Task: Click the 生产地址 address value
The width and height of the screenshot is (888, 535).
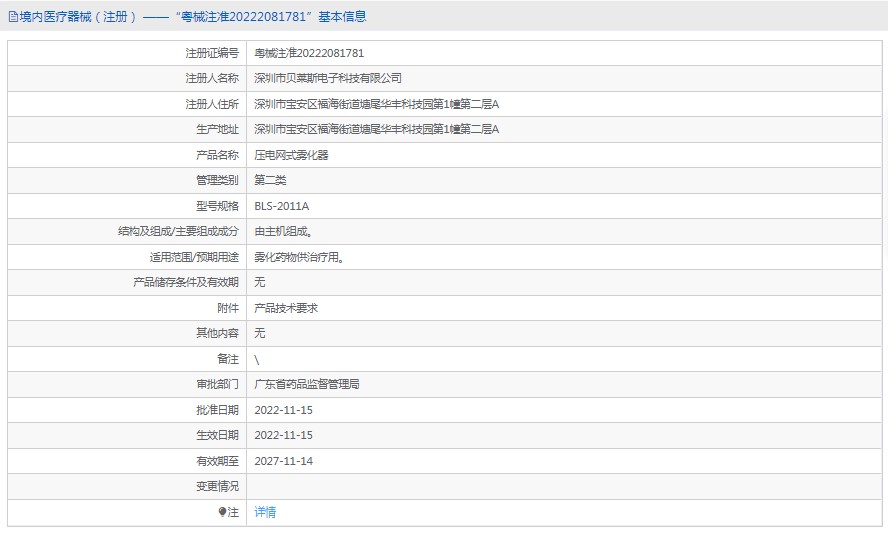Action: coord(377,130)
